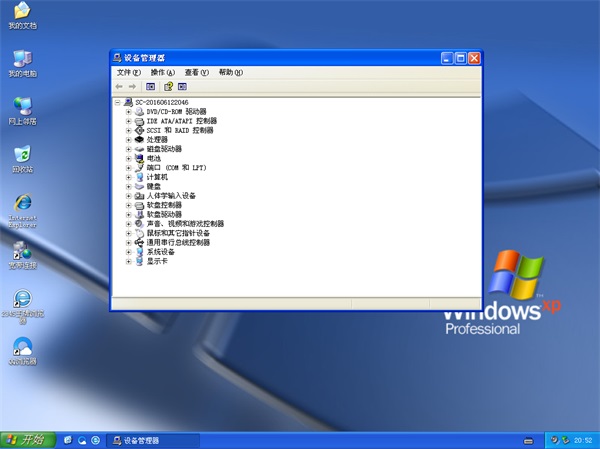Expand the 显示卡 device category
This screenshot has height=449, width=600.
[128, 261]
